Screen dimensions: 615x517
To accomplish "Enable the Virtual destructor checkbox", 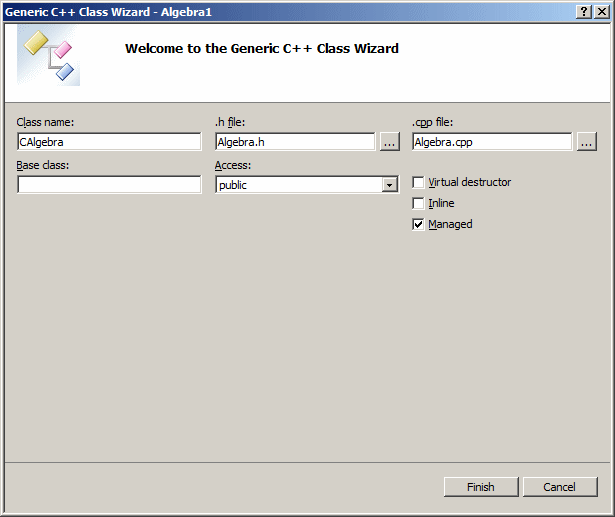I will pyautogui.click(x=418, y=182).
